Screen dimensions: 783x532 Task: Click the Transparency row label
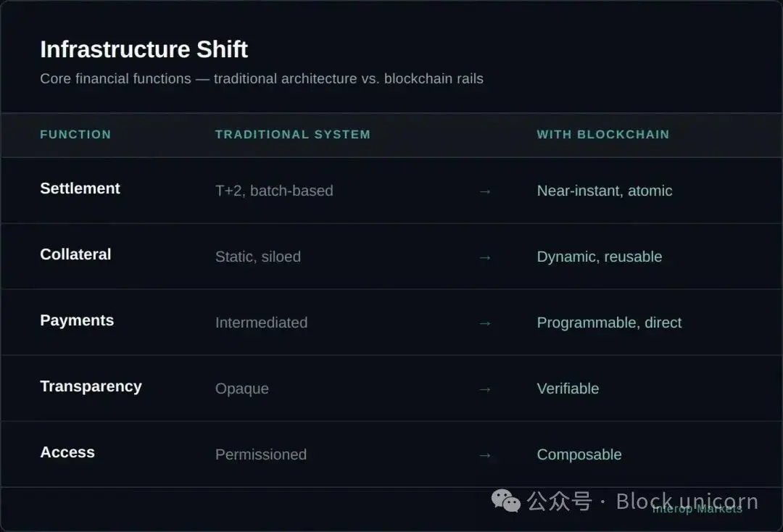point(91,386)
